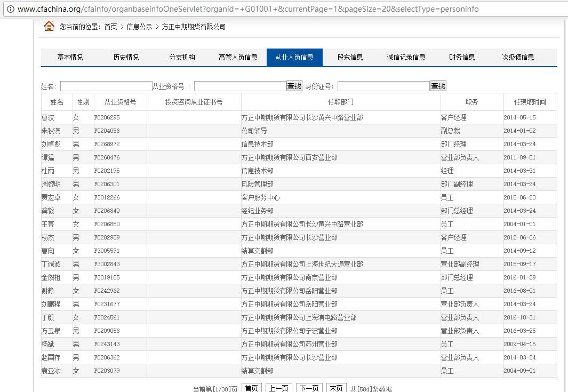
Task: Go to next page 下一页
Action: pos(309,388)
